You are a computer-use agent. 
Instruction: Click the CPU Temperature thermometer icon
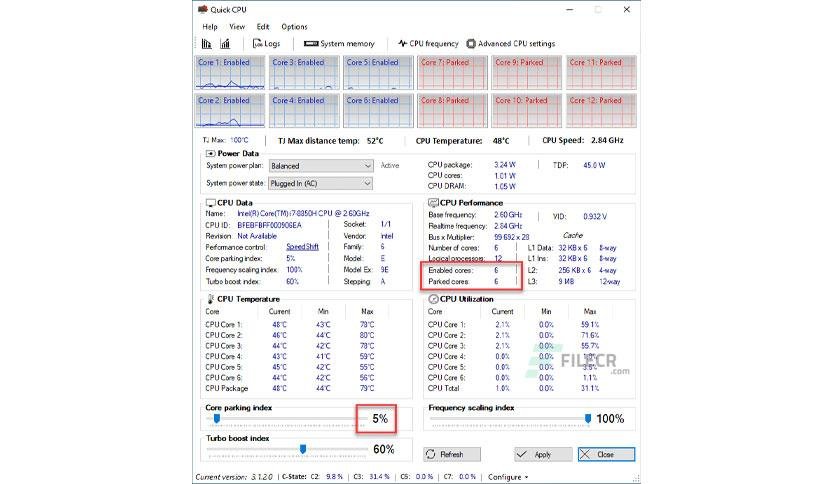(211, 299)
